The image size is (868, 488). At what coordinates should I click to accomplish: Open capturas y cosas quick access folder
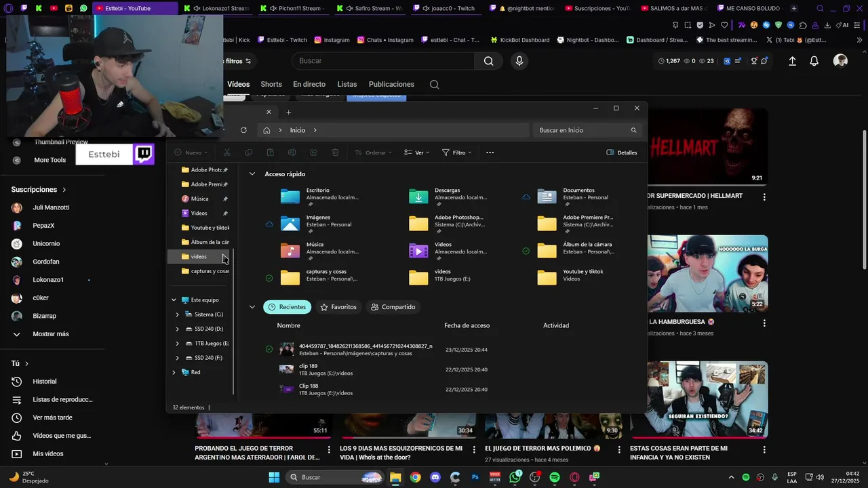pos(319,277)
